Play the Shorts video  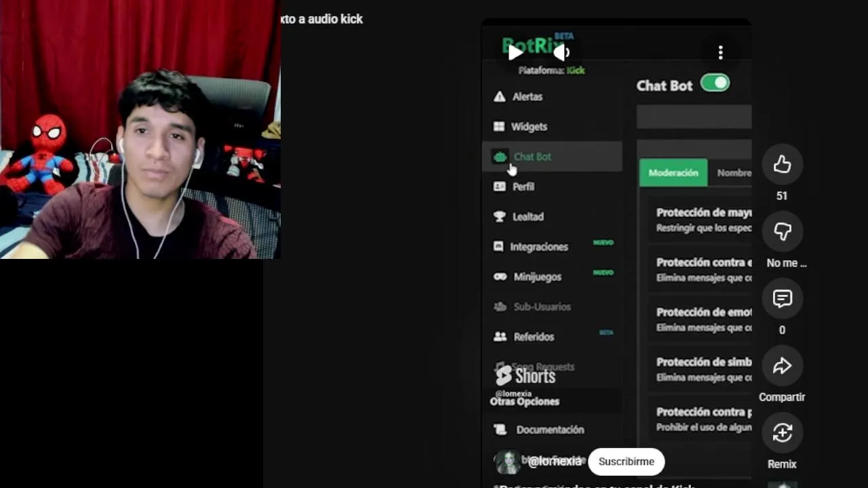click(515, 52)
